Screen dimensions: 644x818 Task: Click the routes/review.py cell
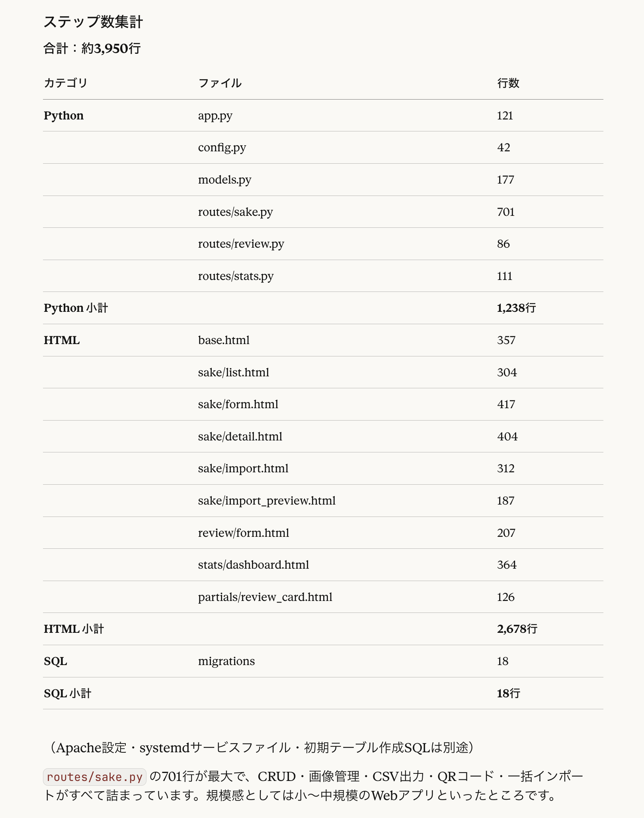[x=241, y=244]
